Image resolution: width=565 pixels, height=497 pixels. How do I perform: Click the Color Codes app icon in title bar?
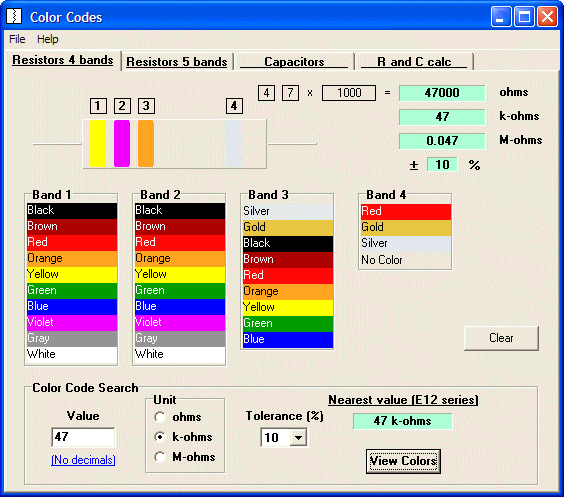click(14, 17)
